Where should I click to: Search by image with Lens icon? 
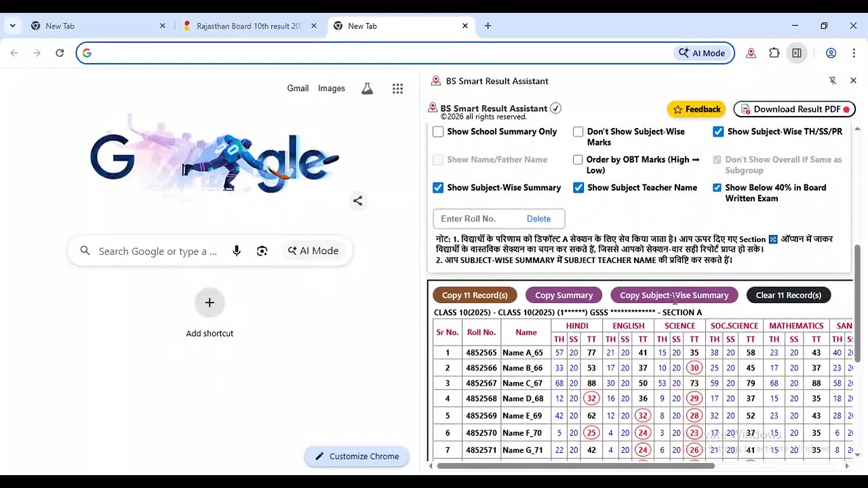262,251
